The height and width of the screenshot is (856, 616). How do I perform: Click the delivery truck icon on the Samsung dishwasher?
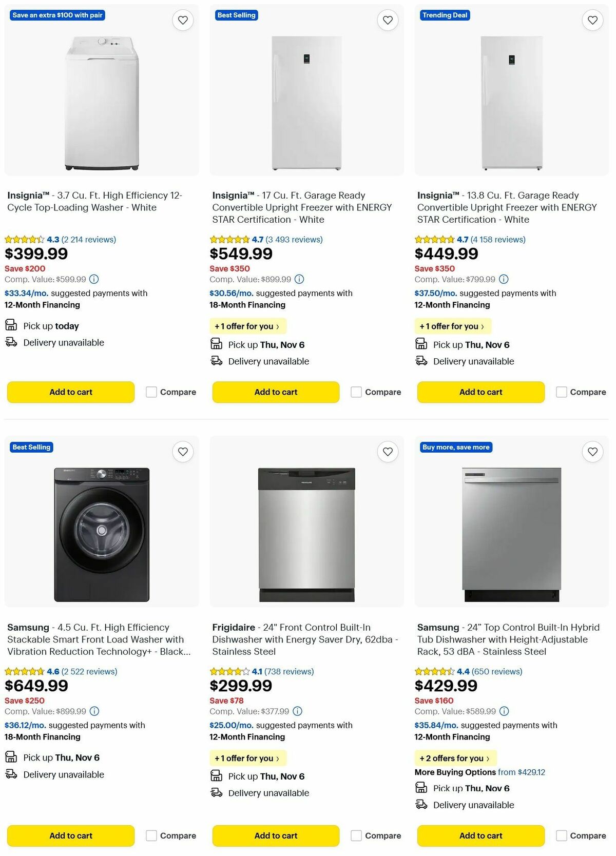422,805
